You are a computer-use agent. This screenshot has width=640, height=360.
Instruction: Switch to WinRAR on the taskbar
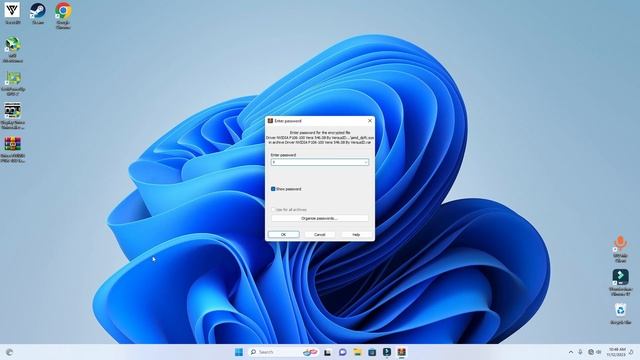[x=402, y=352]
